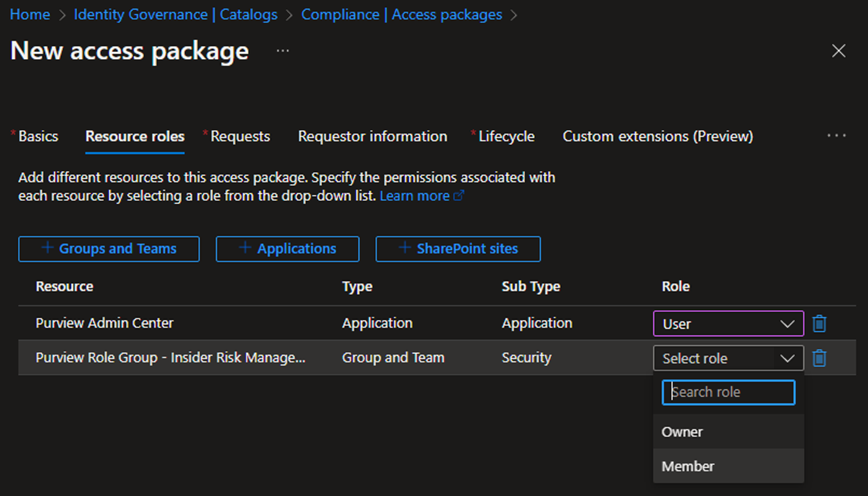Click the Role column header

[x=676, y=287]
